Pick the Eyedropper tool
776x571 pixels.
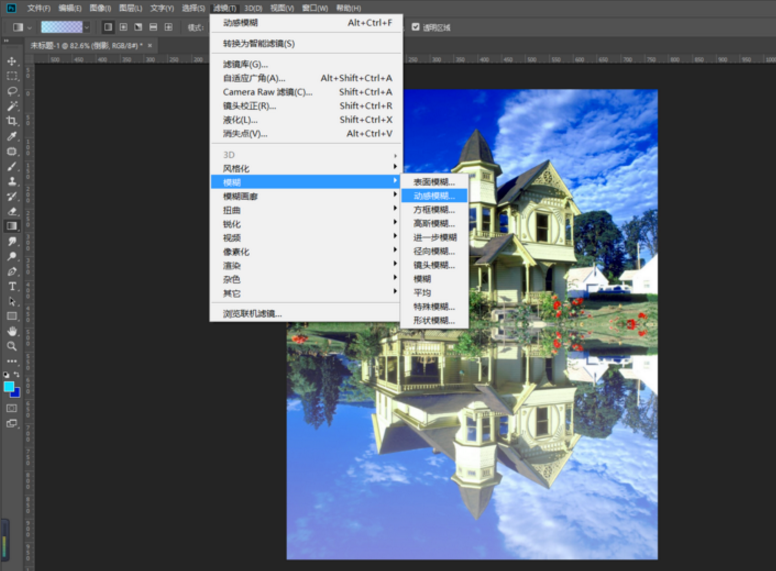coord(12,136)
